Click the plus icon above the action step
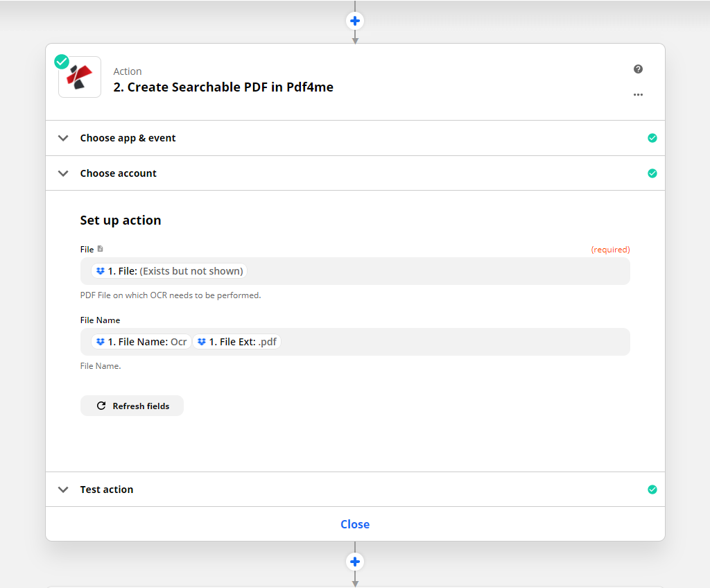This screenshot has width=710, height=588. (355, 21)
